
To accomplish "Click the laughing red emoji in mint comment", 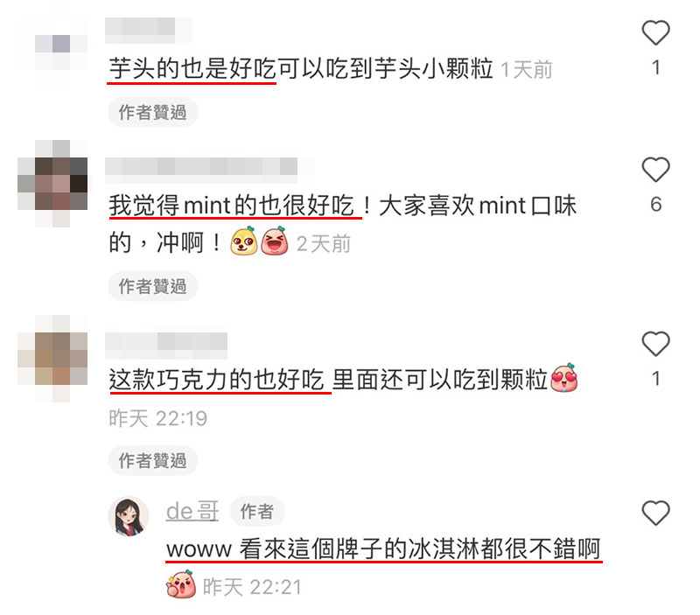I will (x=274, y=241).
